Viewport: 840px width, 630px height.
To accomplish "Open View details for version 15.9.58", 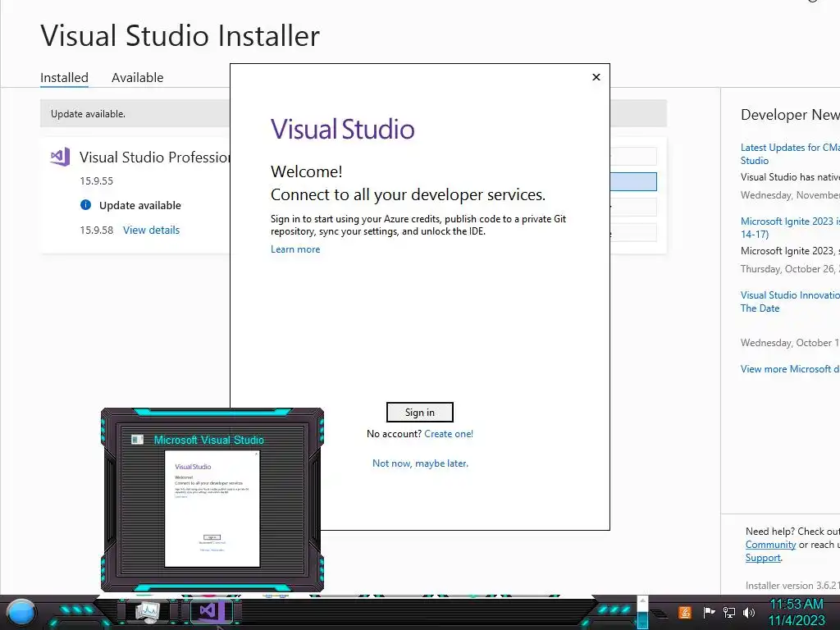I will (x=151, y=230).
